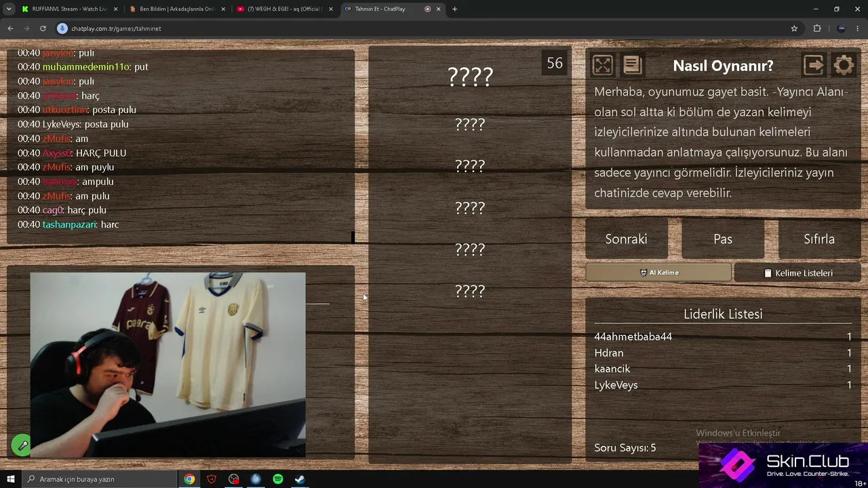This screenshot has height=488, width=868.
Task: Click LykeVeys's posta pulu chat message
Action: coord(73,125)
